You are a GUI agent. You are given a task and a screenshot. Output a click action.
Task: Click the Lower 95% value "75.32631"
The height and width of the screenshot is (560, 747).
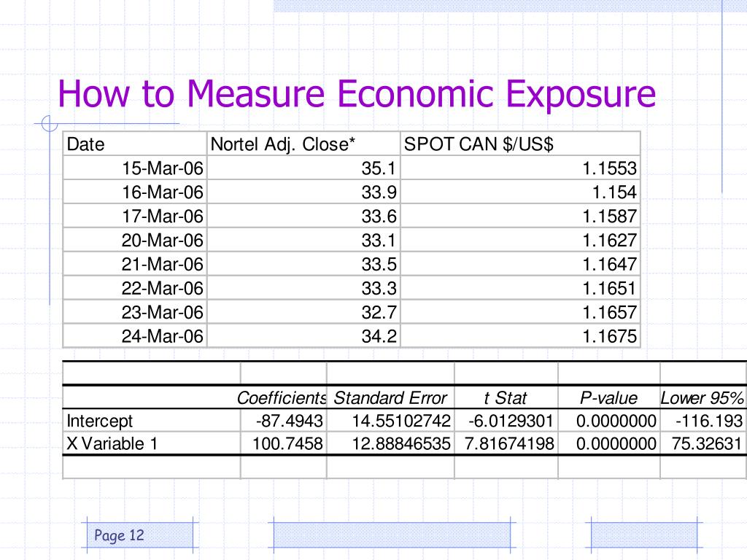point(703,443)
